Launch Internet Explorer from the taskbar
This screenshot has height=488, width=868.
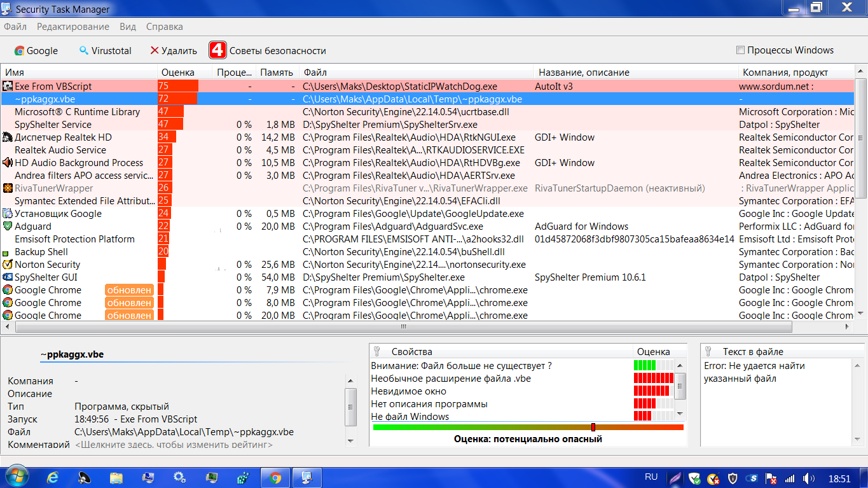53,477
